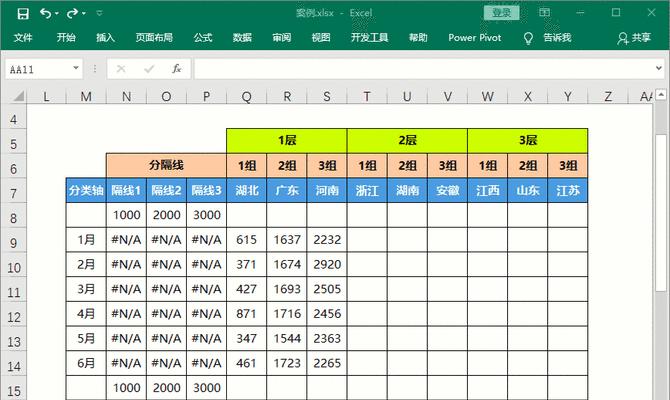Switch to the 审阅 ribbon tab
The image size is (670, 400).
(282, 38)
